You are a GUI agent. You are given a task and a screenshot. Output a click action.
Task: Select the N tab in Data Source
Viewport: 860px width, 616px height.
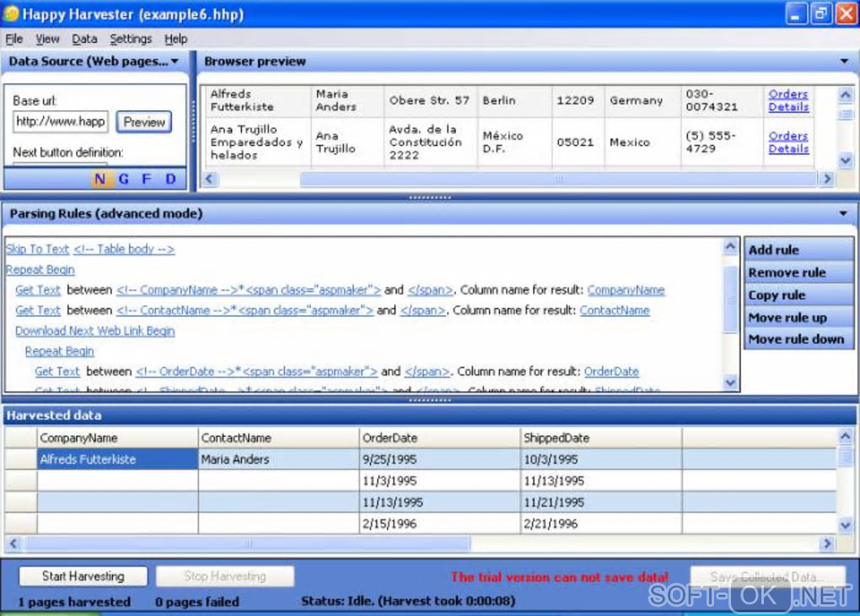point(99,179)
